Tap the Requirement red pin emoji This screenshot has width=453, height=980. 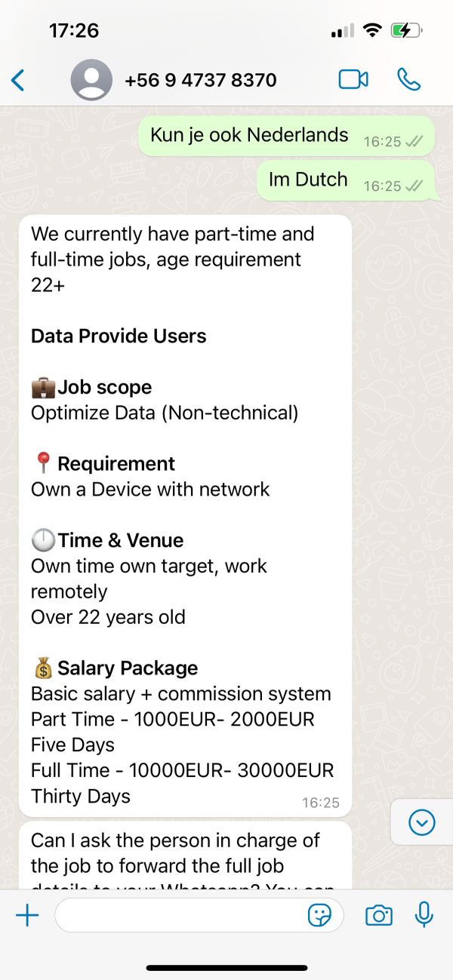click(x=43, y=464)
